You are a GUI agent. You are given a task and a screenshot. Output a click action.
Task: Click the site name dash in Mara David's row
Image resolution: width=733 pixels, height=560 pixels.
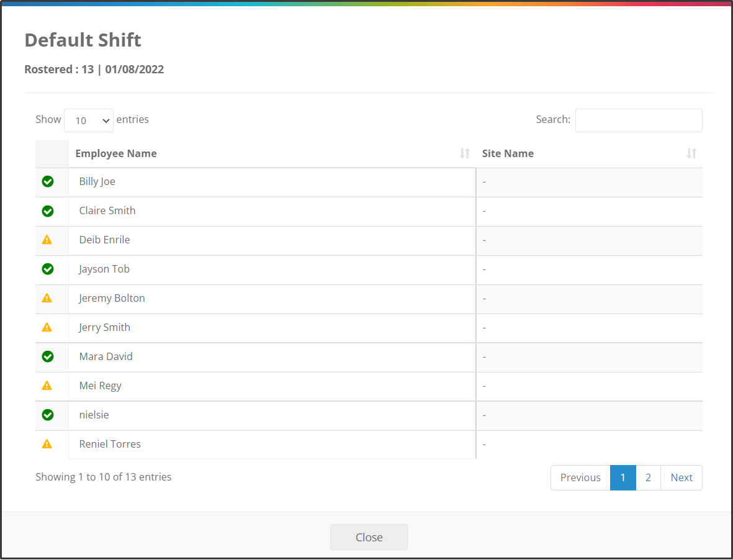coord(484,357)
